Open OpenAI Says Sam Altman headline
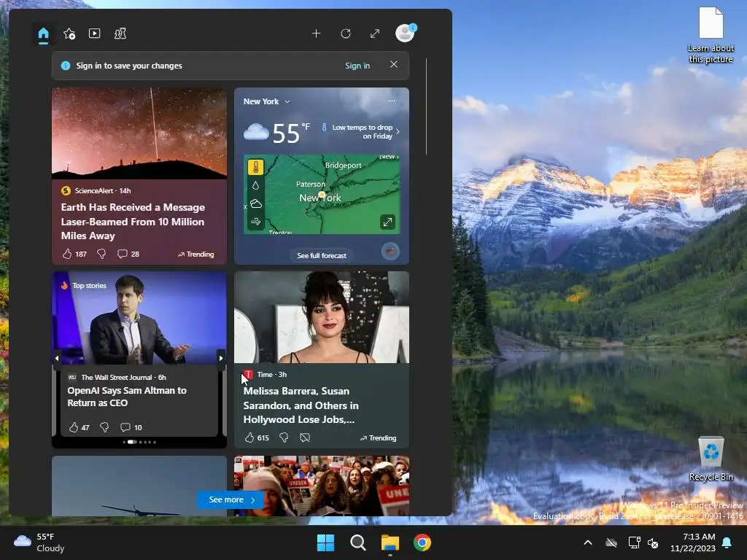This screenshot has width=747, height=560. click(x=127, y=397)
